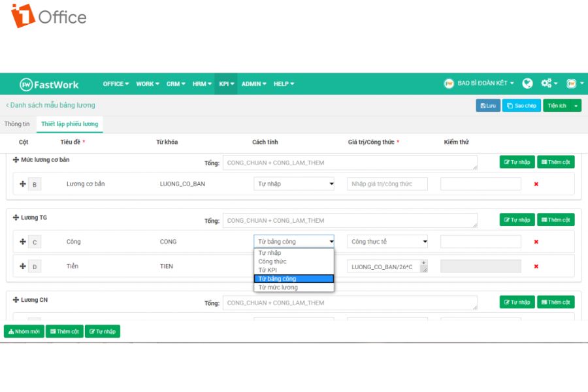Click the move handle of Lương TG group
The height and width of the screenshot is (392, 588).
click(x=16, y=218)
